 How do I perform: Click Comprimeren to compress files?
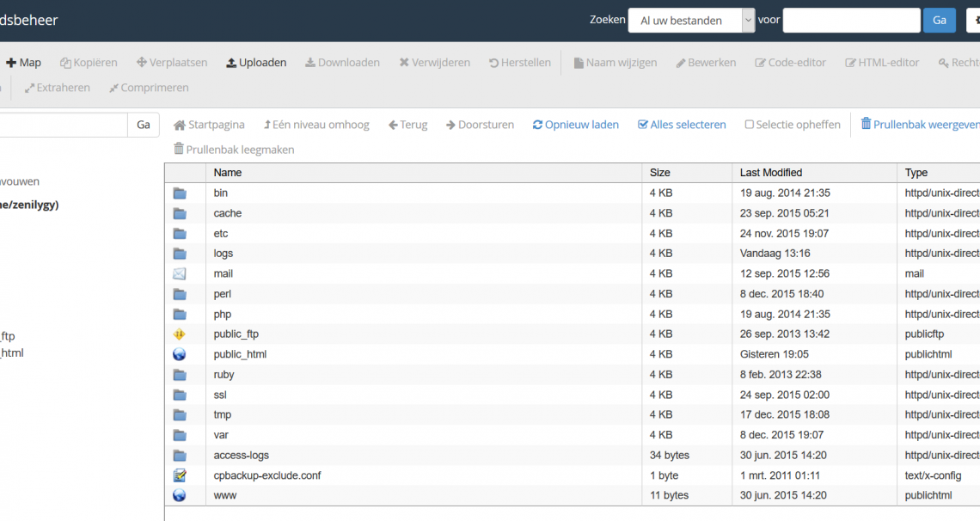coord(149,88)
